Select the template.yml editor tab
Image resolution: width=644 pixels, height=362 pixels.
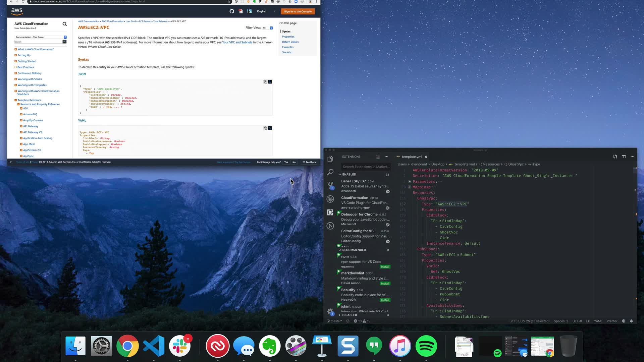412,157
